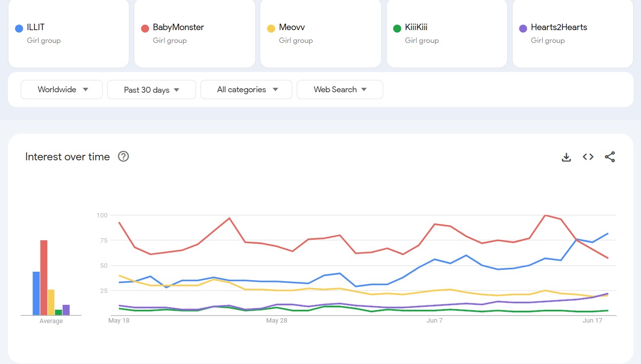This screenshot has height=364, width=641.
Task: Click the green KiiiKiii average bar
Action: 58,312
